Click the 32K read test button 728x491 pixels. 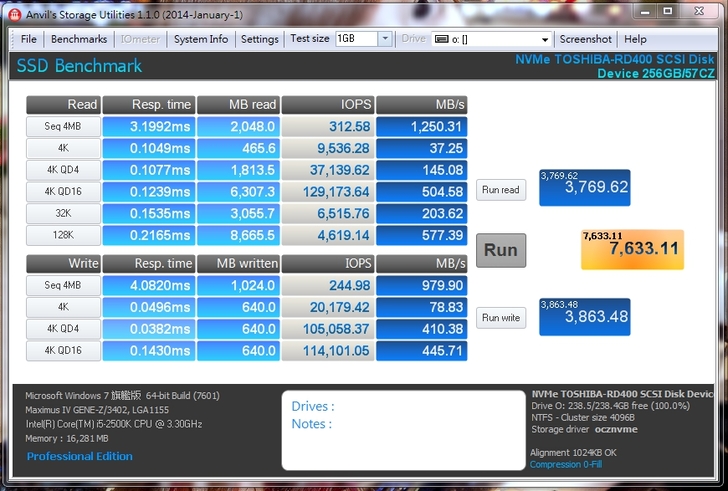click(63, 213)
